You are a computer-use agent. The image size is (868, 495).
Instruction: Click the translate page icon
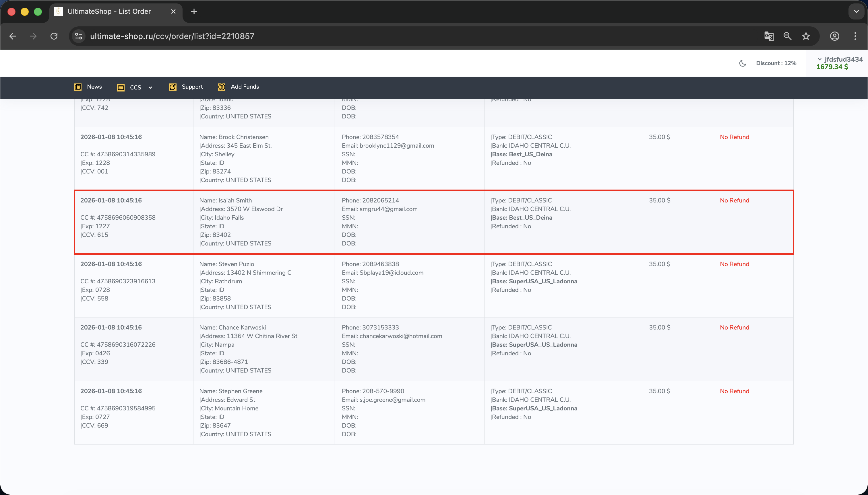pyautogui.click(x=769, y=36)
